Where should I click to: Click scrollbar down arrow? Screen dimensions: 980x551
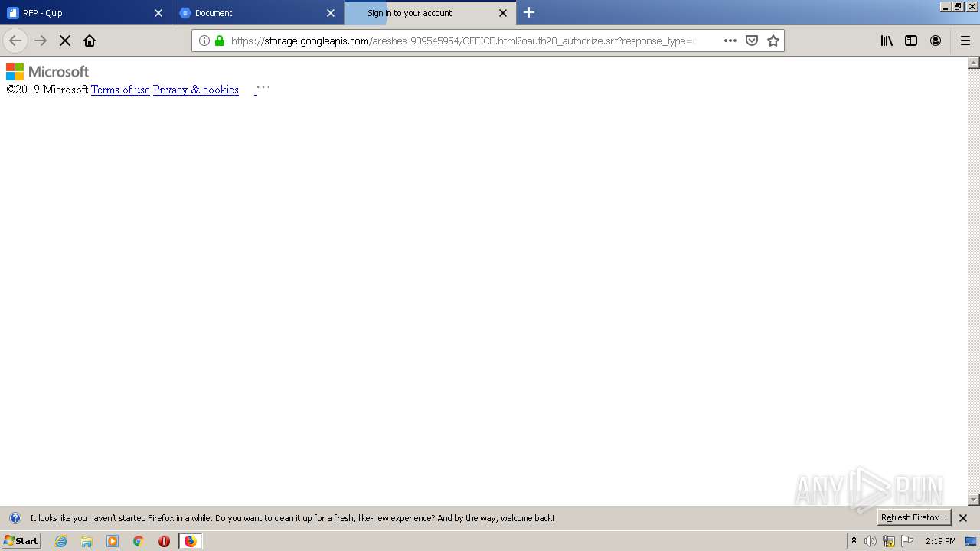(974, 500)
